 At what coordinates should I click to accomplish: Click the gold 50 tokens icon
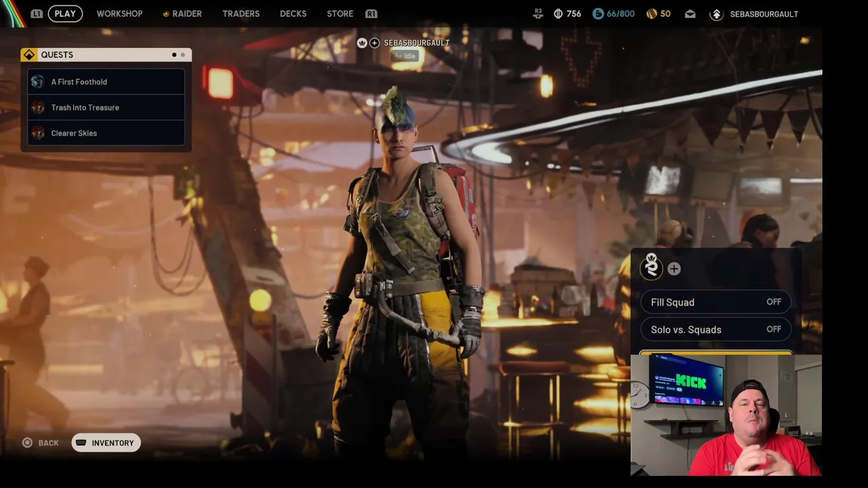click(x=652, y=14)
